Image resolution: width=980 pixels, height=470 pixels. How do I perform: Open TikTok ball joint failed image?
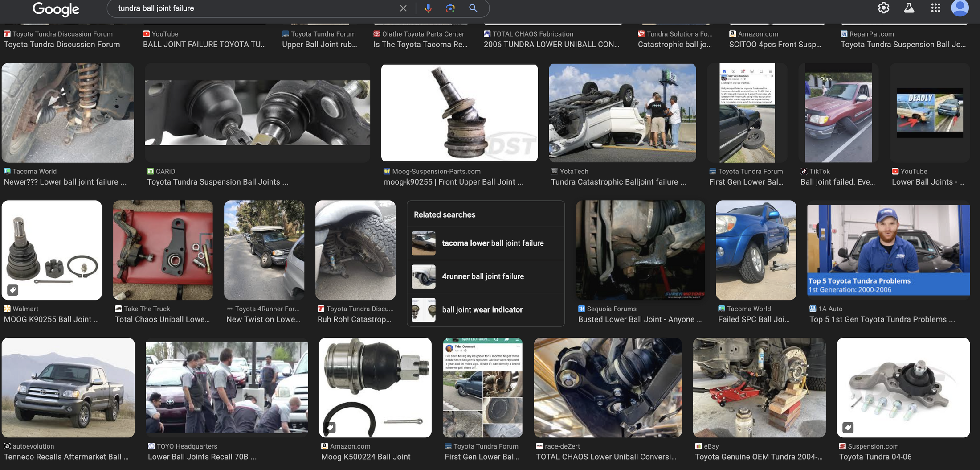838,113
